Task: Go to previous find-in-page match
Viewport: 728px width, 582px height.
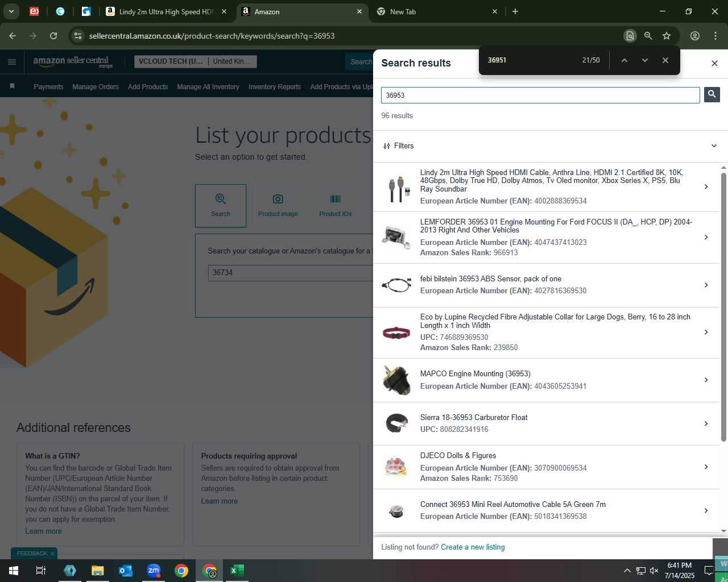Action: [x=624, y=60]
